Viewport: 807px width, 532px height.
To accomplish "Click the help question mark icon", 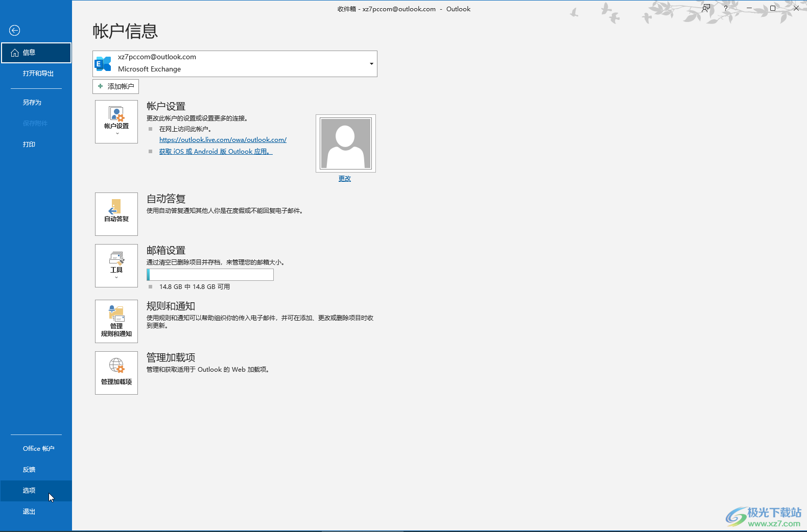I will tap(726, 8).
